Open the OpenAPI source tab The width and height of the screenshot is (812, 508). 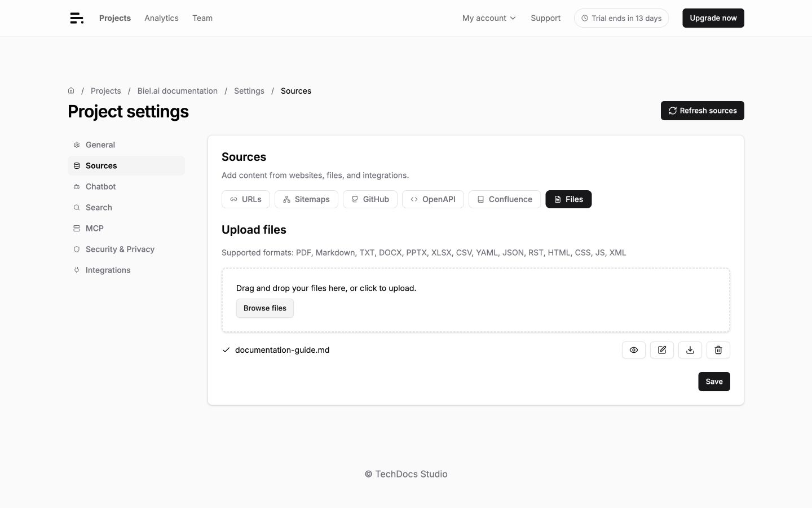(x=433, y=199)
